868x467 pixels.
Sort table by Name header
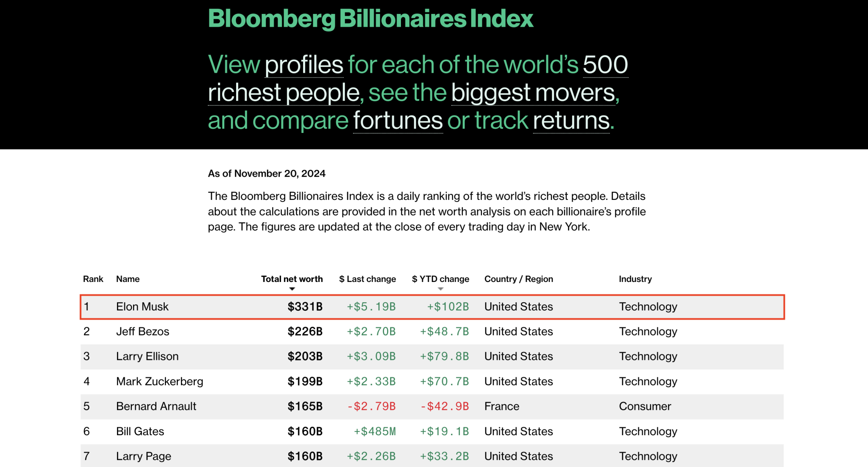(128, 279)
